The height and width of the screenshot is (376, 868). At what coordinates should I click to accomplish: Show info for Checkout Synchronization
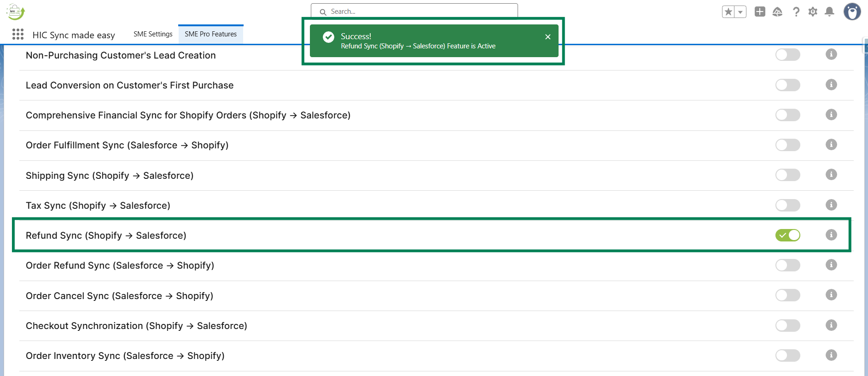coord(831,325)
